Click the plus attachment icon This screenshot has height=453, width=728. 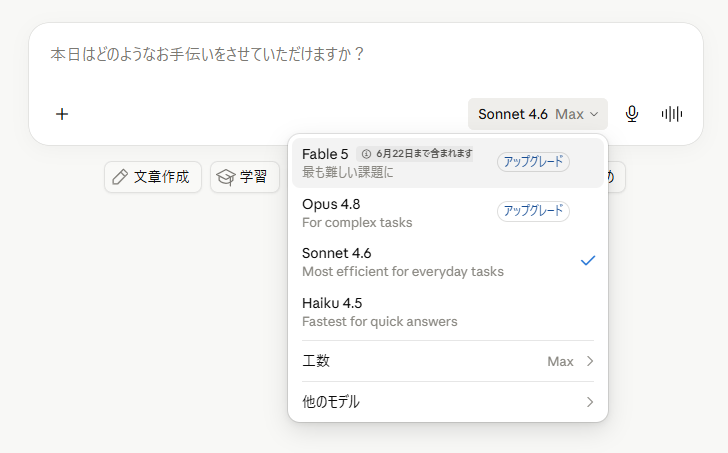(x=62, y=114)
